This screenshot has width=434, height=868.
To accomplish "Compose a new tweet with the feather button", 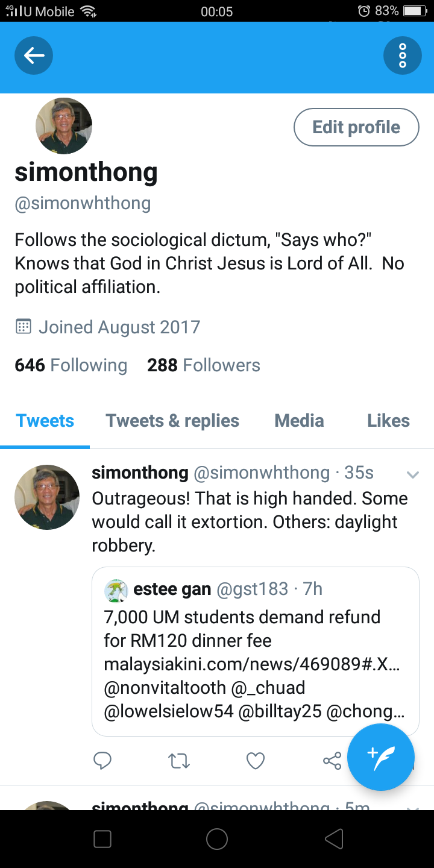I will (x=381, y=757).
